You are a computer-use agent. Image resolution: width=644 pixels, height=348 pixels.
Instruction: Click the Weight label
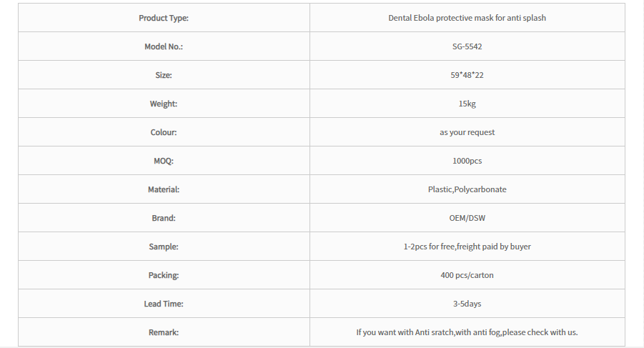click(164, 104)
